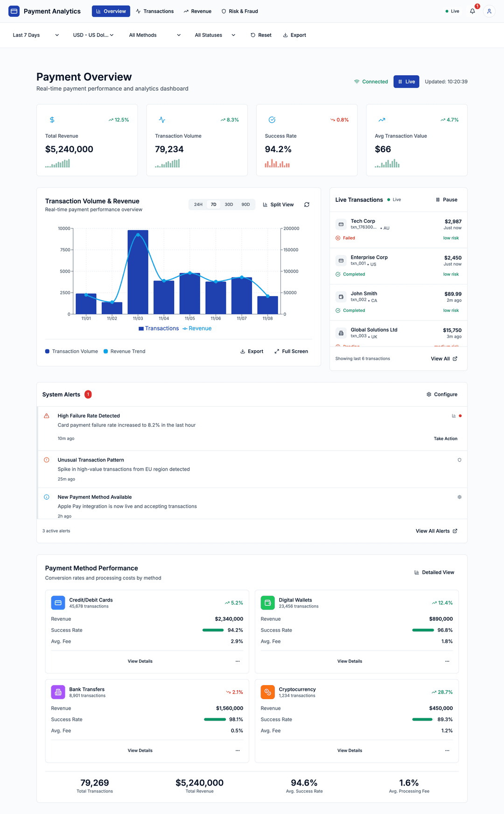Click the Tech Corp transaction card icon
504x814 pixels.
point(341,225)
